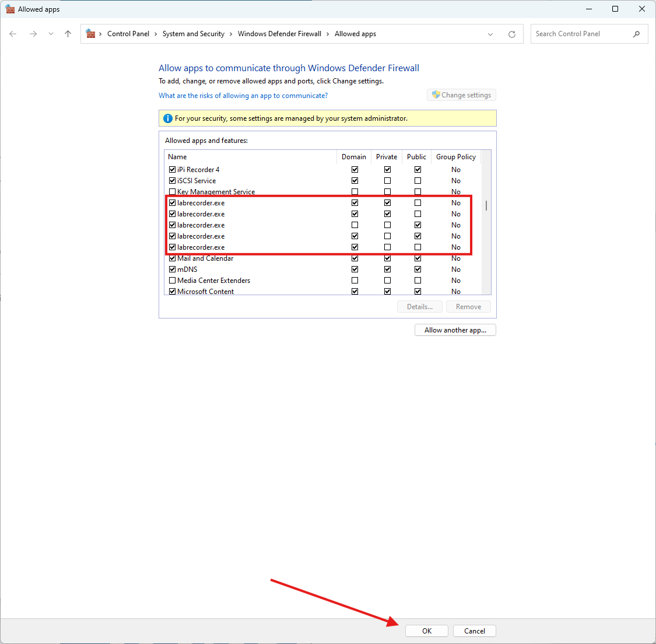
Task: Click the Domain column header
Action: tap(354, 157)
